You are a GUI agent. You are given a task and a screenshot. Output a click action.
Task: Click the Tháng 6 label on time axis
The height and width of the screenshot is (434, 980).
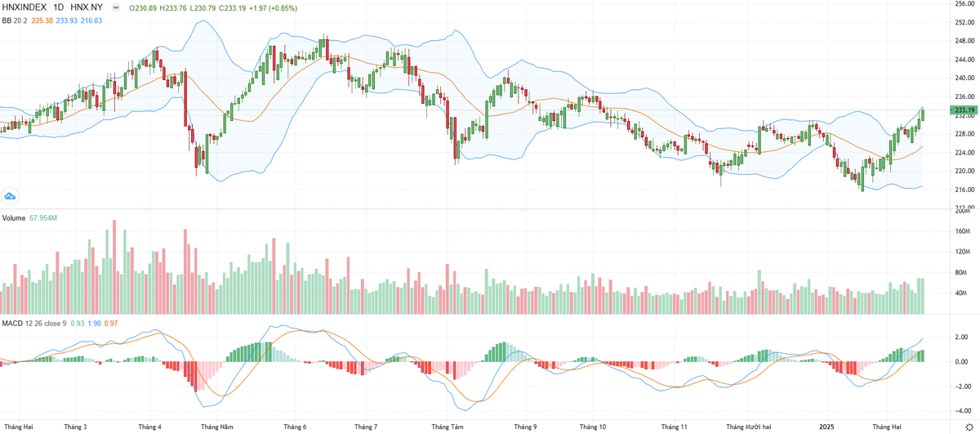[295, 426]
